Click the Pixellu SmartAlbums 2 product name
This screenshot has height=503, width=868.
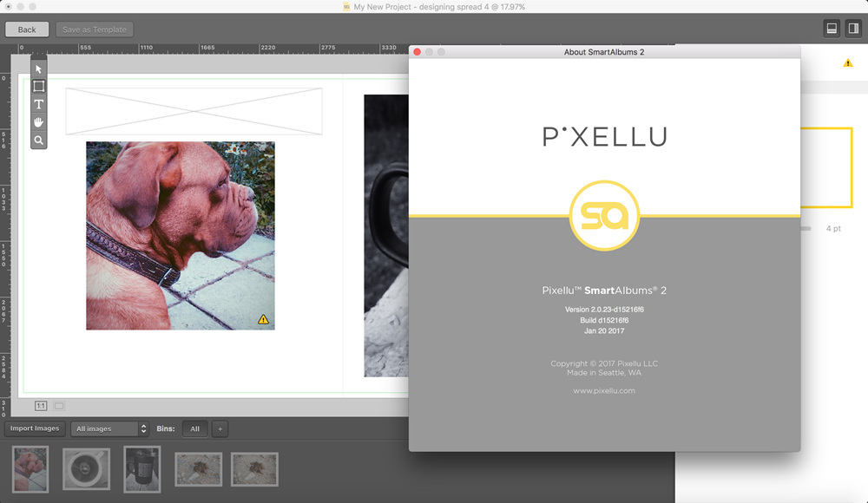pos(604,291)
